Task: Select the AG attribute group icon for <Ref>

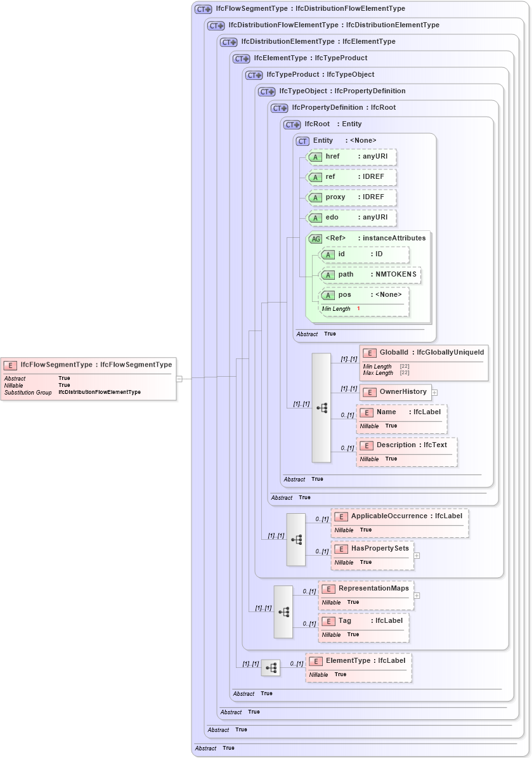Action: [315, 239]
